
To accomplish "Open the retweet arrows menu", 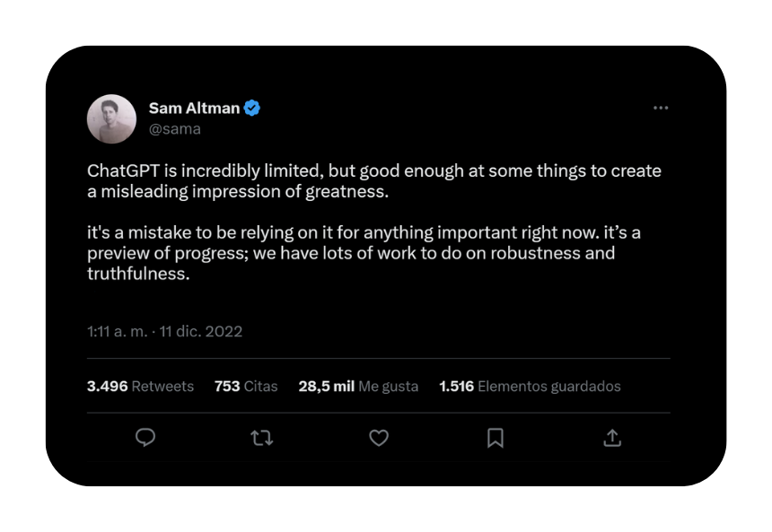I will pyautogui.click(x=261, y=438).
